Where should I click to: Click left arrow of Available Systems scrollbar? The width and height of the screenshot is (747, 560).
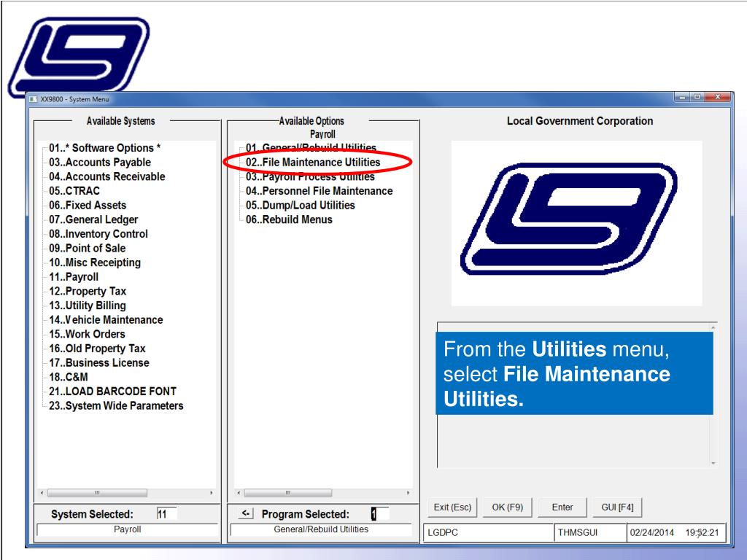tap(42, 493)
